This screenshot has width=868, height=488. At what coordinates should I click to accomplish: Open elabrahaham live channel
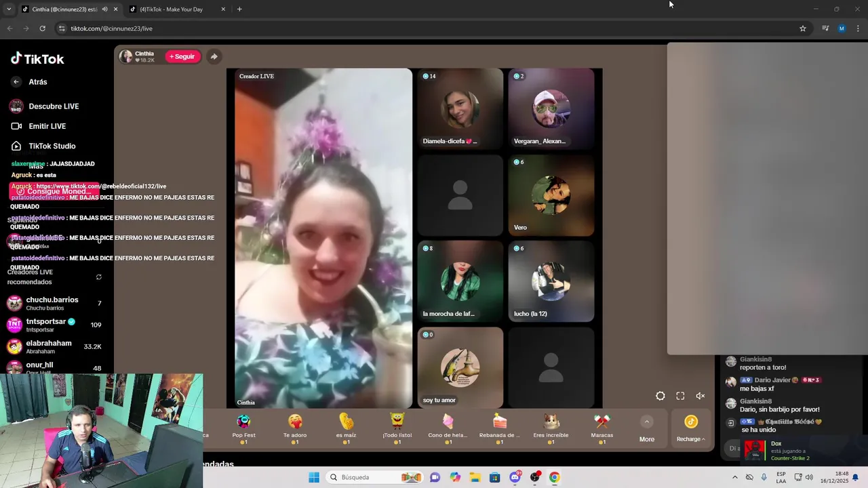click(x=54, y=346)
